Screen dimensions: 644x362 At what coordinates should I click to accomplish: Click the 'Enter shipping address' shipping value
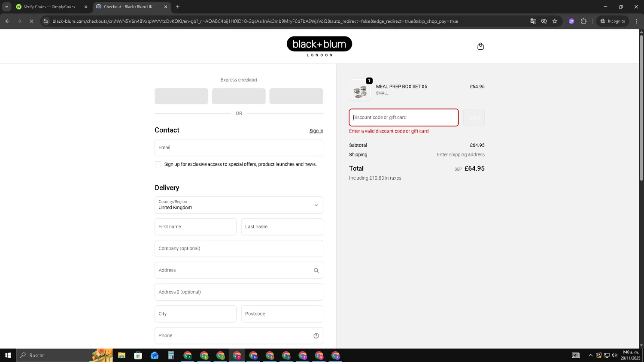coord(461,155)
